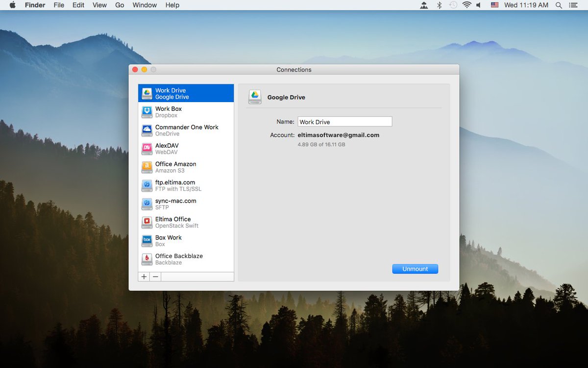Click the 4.89 GB of 16.11 GB text
The image size is (588, 368).
coord(321,145)
